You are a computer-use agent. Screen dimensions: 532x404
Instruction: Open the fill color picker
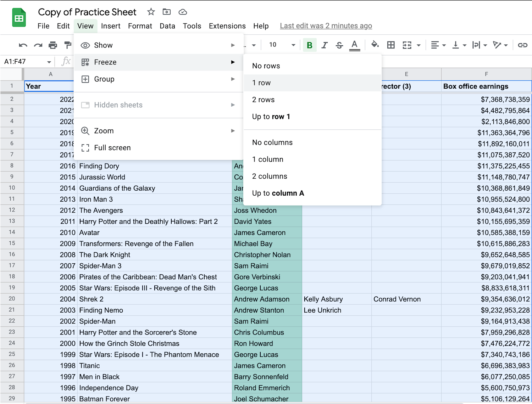(x=375, y=45)
